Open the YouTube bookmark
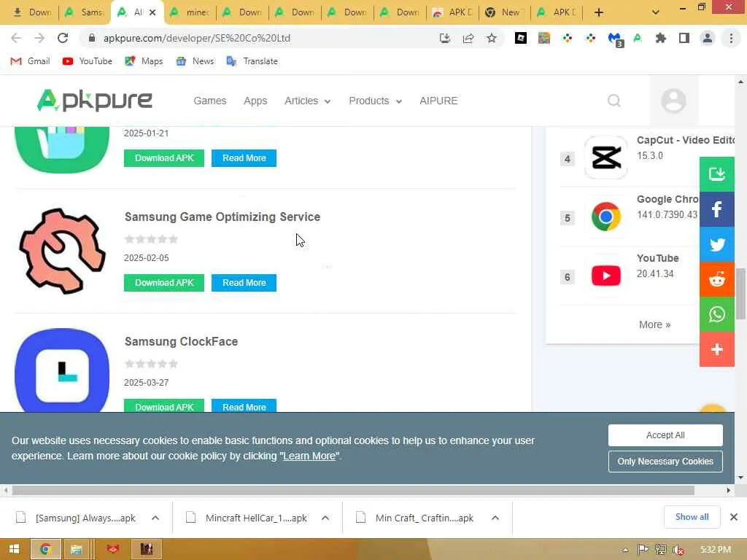Screen dimensions: 747x560 (88, 61)
